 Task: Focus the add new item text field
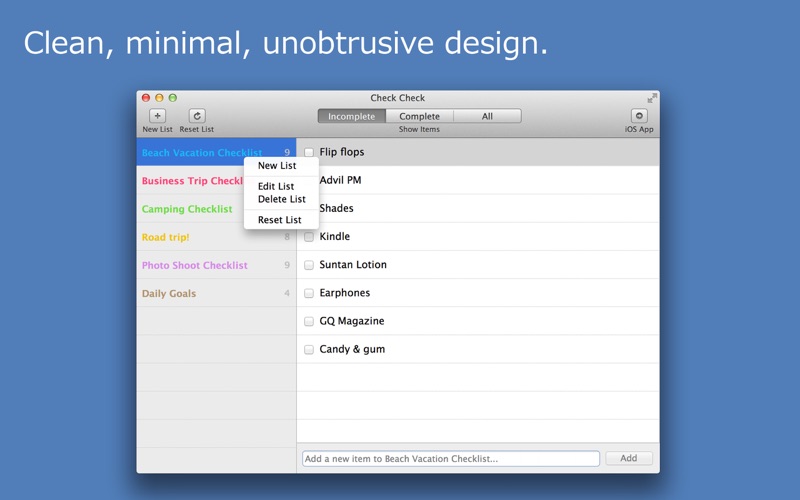451,459
